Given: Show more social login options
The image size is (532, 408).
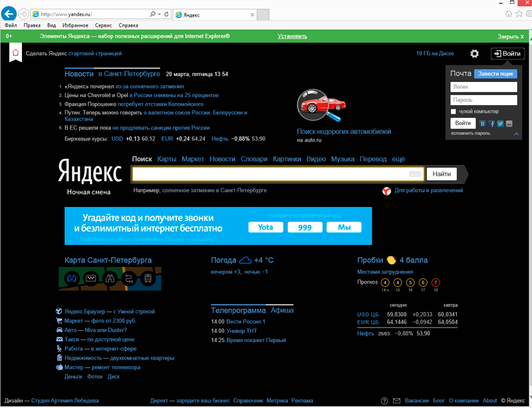Looking at the screenshot, I should 509,124.
